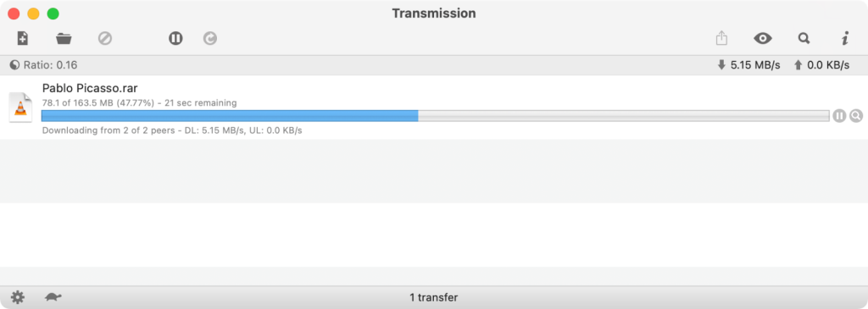The width and height of the screenshot is (868, 309).
Task: Click the Ratio: 0.16 status display
Action: pos(44,65)
